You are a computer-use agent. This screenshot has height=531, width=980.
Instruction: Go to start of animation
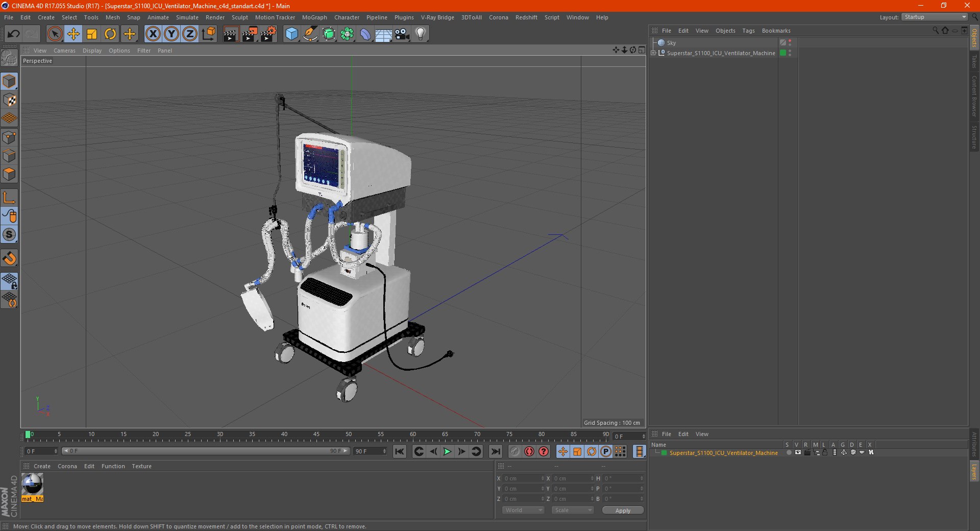400,451
